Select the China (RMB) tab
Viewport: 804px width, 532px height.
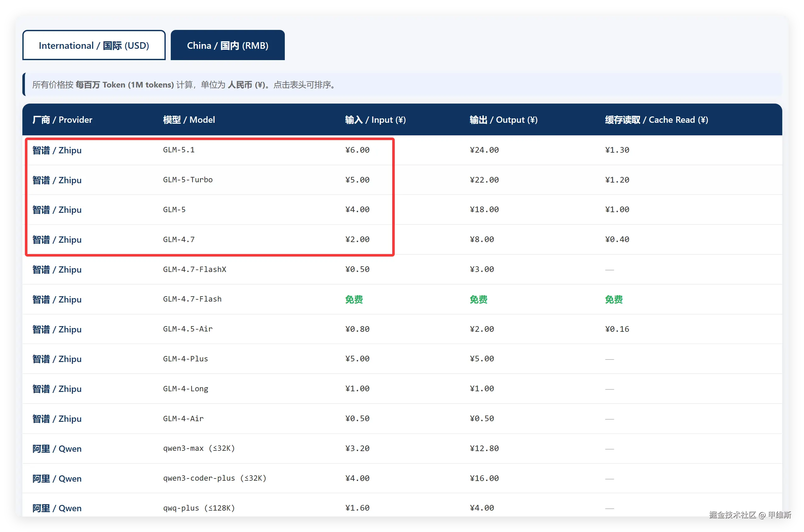(x=227, y=45)
